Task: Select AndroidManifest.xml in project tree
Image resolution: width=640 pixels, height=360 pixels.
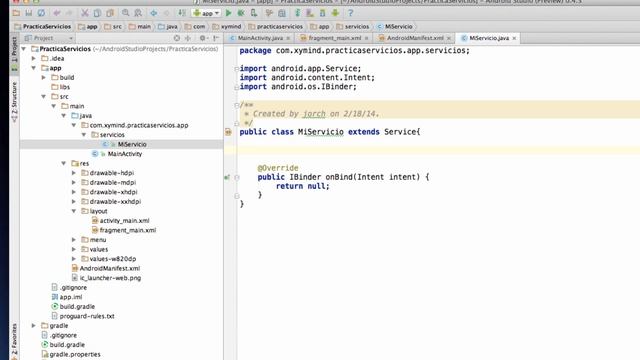Action: [x=109, y=268]
